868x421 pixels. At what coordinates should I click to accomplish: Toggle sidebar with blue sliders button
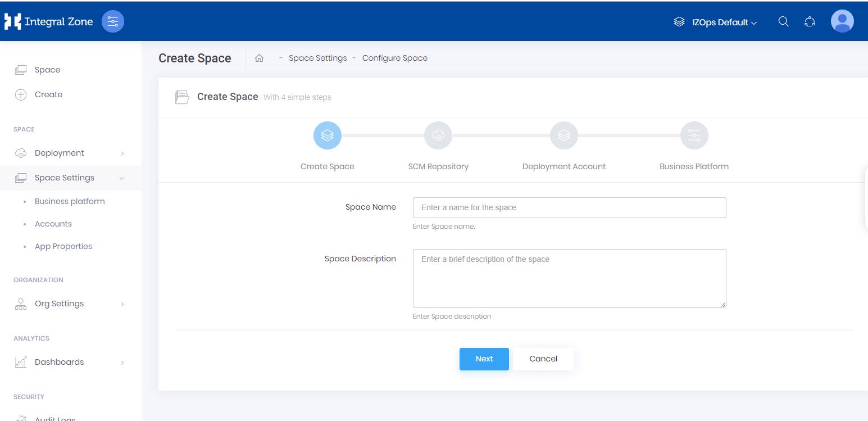click(113, 22)
